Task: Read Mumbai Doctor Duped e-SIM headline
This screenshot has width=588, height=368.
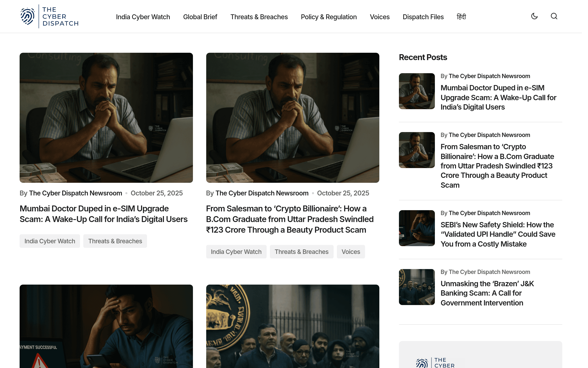Action: 104,214
